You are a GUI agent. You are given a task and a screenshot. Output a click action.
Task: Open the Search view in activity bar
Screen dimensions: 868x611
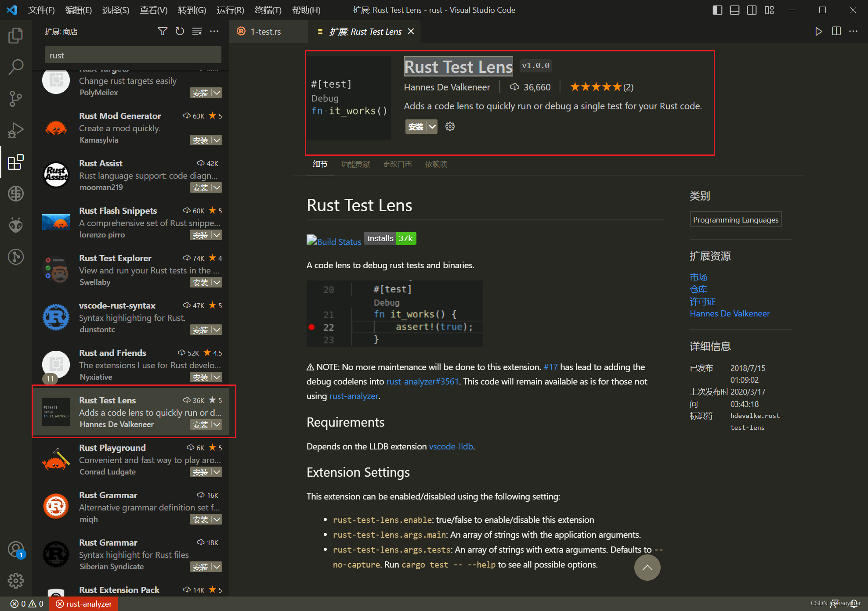pyautogui.click(x=16, y=67)
